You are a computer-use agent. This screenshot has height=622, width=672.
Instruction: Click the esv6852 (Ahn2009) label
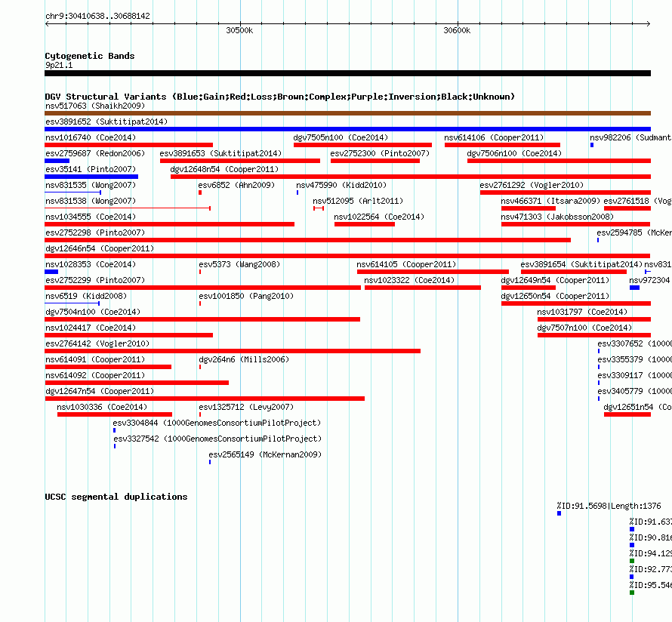[236, 185]
